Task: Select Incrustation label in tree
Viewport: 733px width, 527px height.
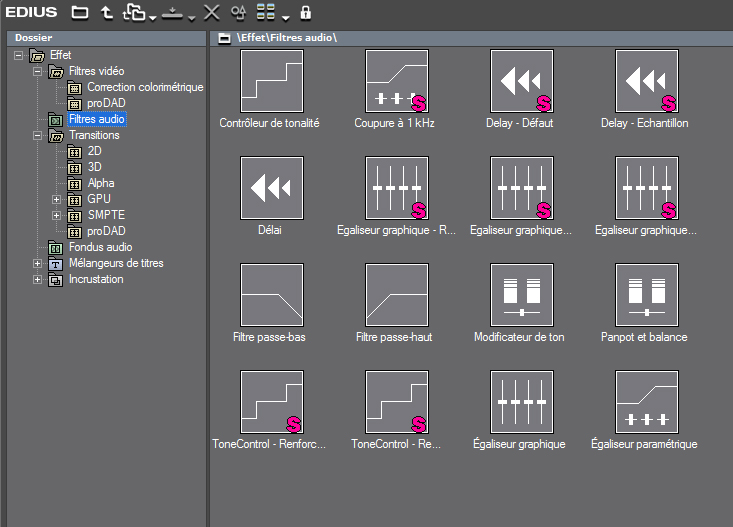Action: [x=96, y=279]
